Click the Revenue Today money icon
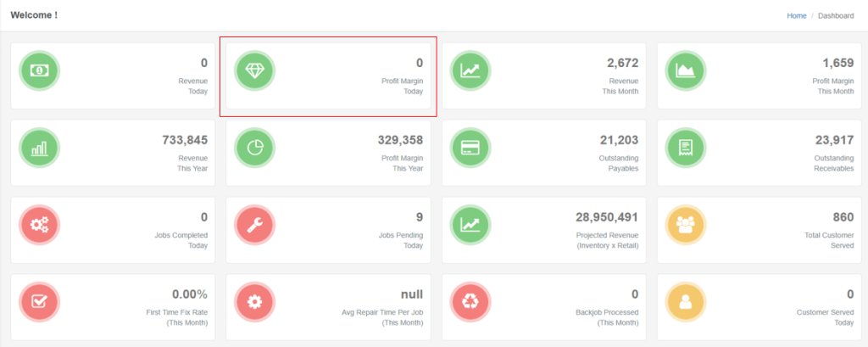 pyautogui.click(x=40, y=70)
